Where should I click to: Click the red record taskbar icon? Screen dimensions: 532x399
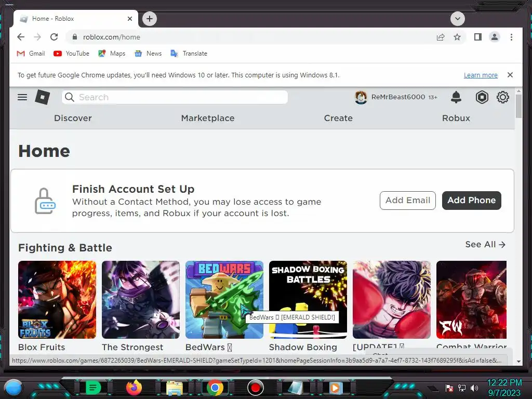tap(256, 388)
